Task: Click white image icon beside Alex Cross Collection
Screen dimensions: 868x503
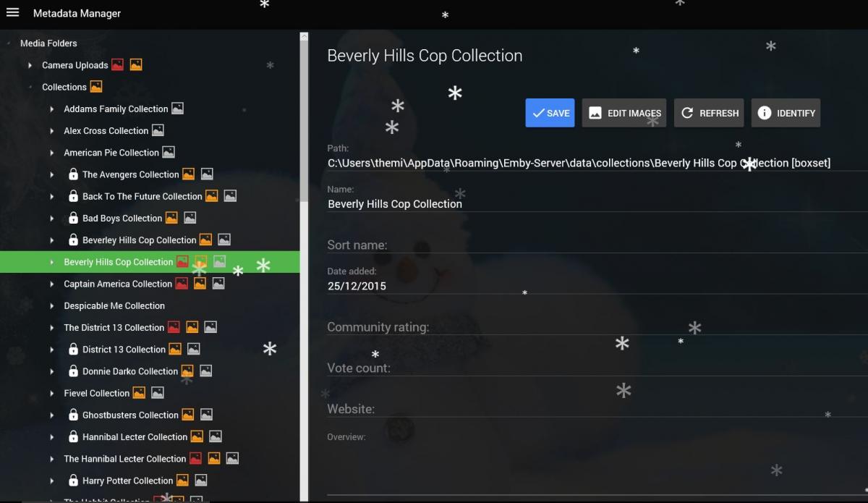Action: click(158, 130)
